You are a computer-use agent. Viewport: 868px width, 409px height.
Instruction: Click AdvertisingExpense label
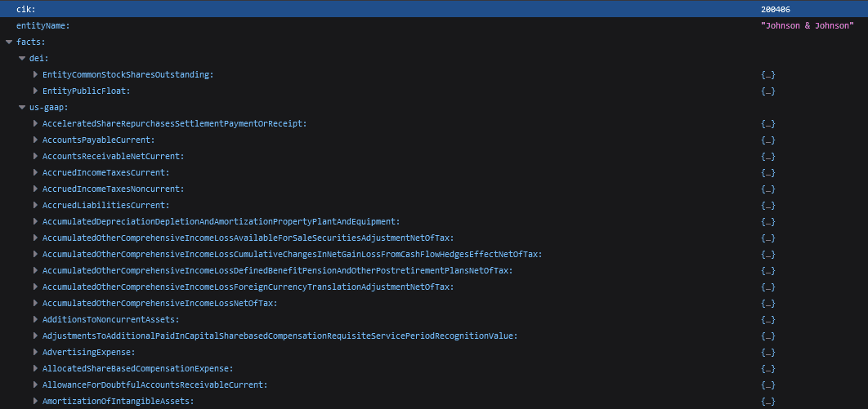[x=89, y=352]
